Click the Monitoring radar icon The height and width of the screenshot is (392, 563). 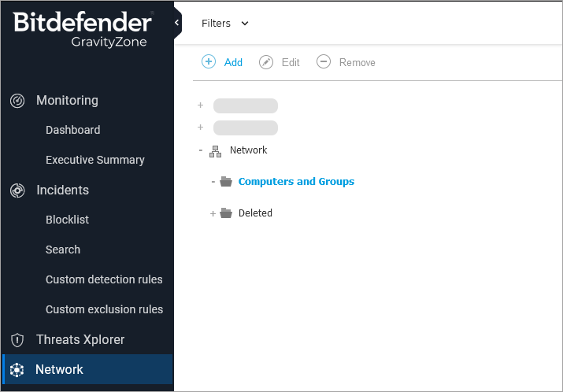point(17,101)
